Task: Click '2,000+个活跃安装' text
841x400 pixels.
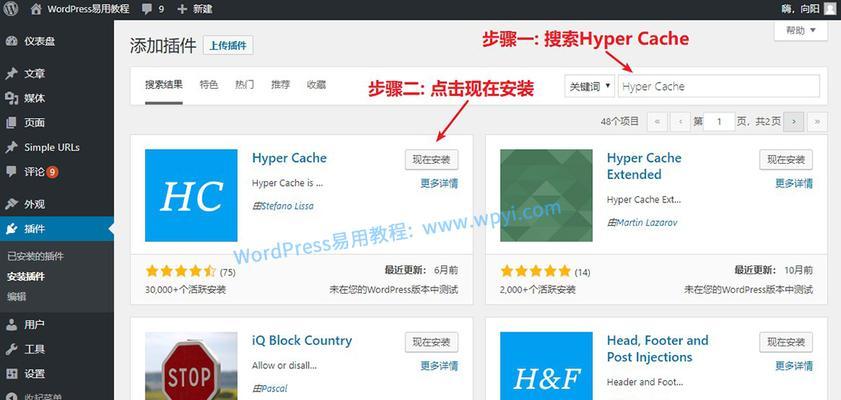Action: click(x=538, y=290)
